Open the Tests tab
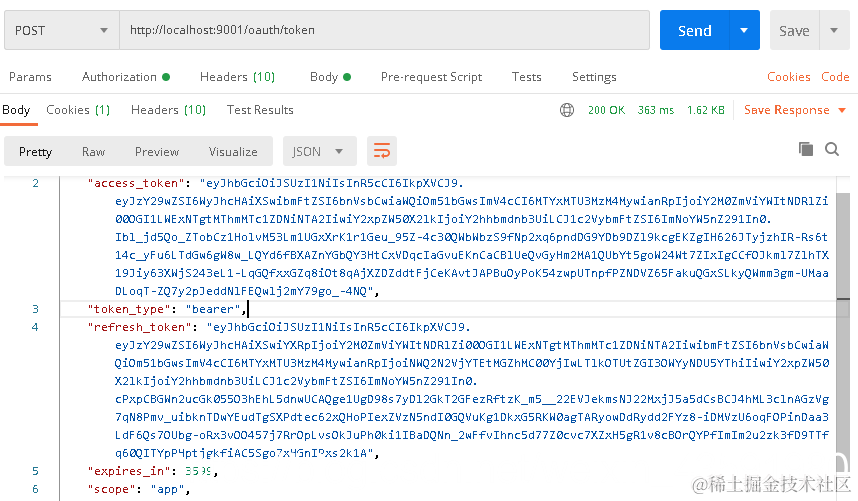The height and width of the screenshot is (501, 858). (x=526, y=77)
